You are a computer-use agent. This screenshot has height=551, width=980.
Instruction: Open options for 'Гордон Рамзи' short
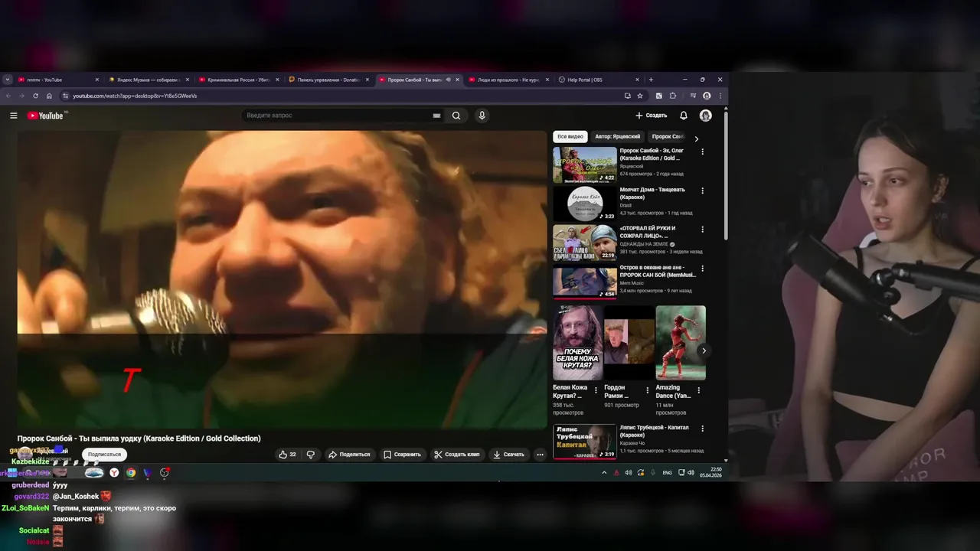(x=647, y=390)
